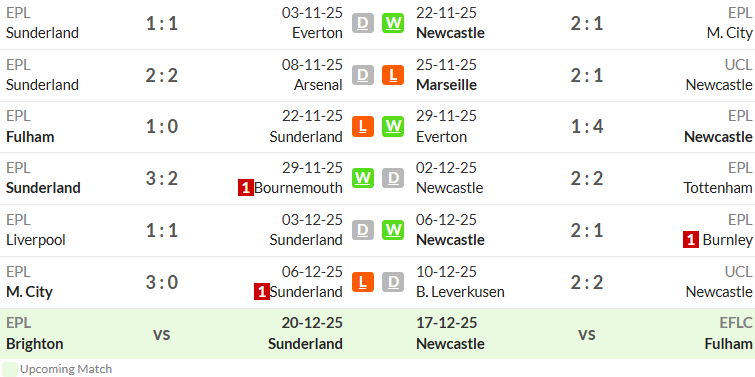Click the red card icon beside Sunderland on 06-12-25

(261, 292)
